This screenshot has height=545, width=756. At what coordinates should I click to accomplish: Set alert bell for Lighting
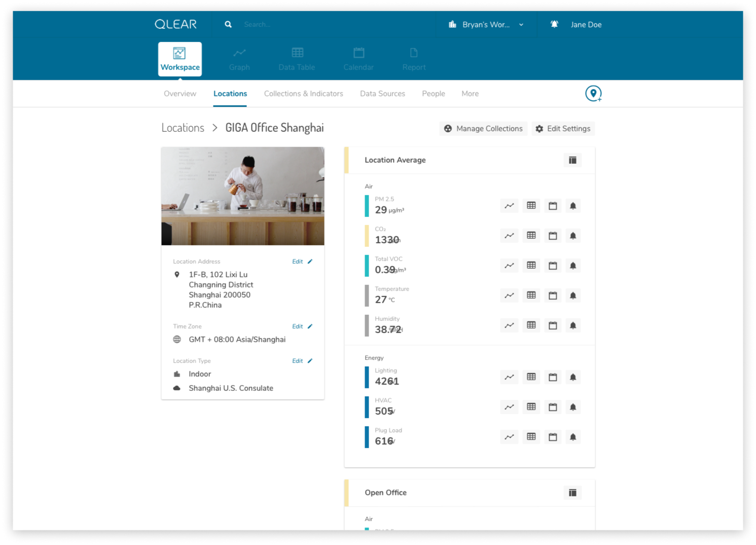point(573,377)
